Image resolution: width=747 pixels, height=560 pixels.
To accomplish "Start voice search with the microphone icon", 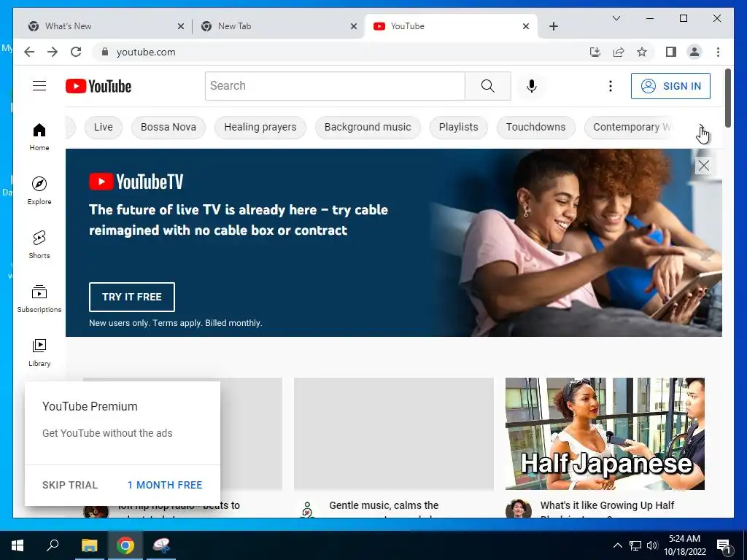I will (x=532, y=86).
